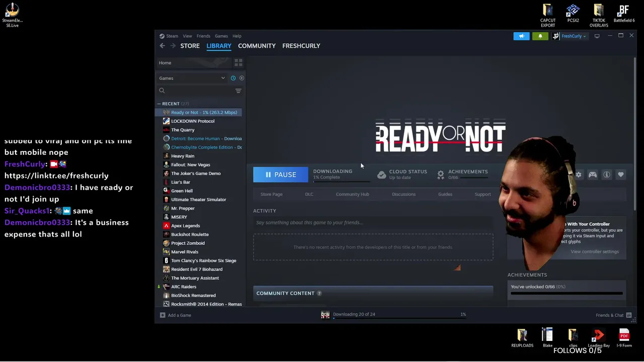
Task: Enter Big Picture mode icon
Action: 597,36
